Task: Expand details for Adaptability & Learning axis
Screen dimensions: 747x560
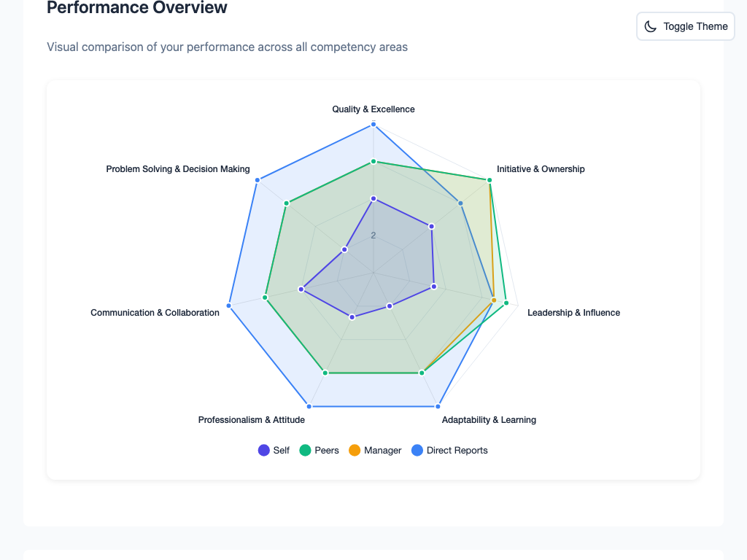Action: [489, 420]
